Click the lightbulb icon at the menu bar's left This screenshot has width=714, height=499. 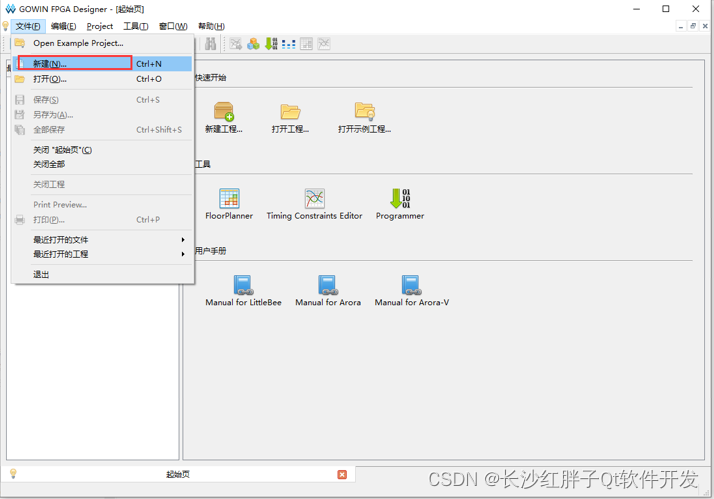click(5, 26)
